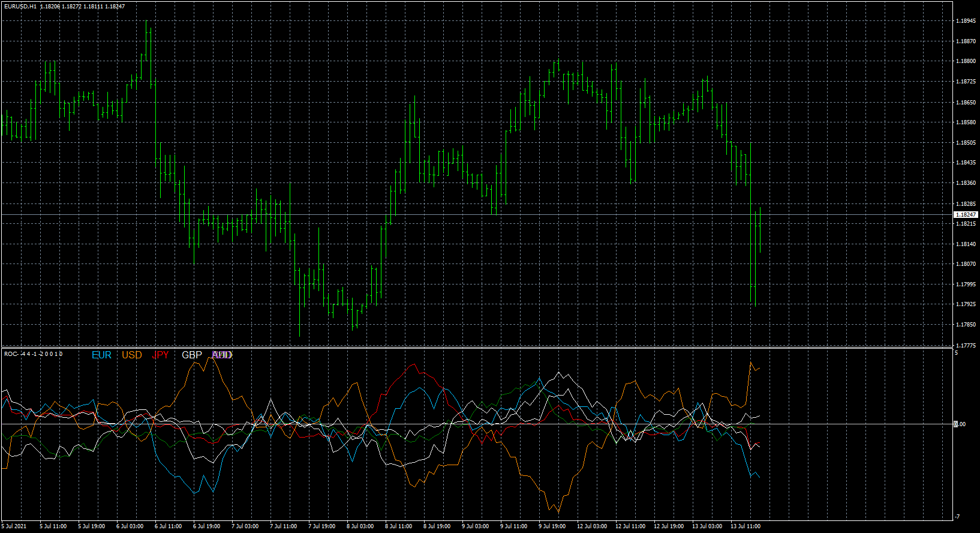
Task: Click the 12 Jul 19:00 time label
Action: coord(669,526)
